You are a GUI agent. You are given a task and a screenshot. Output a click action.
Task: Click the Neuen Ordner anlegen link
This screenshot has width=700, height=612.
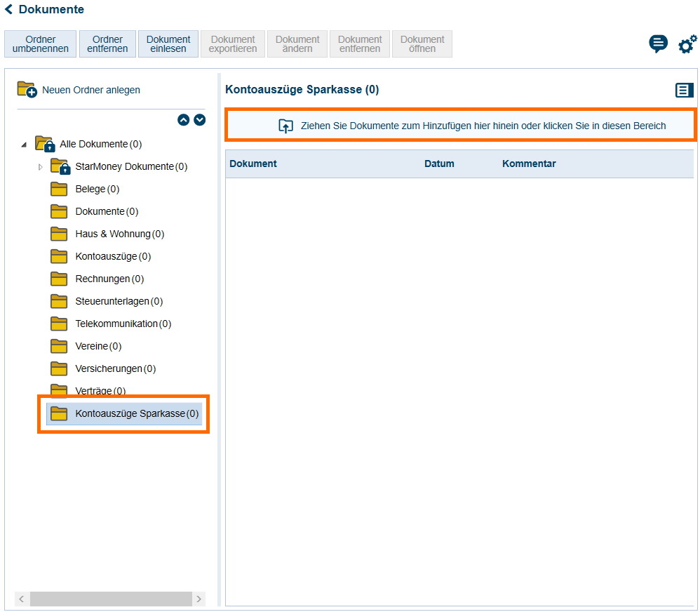pos(91,90)
